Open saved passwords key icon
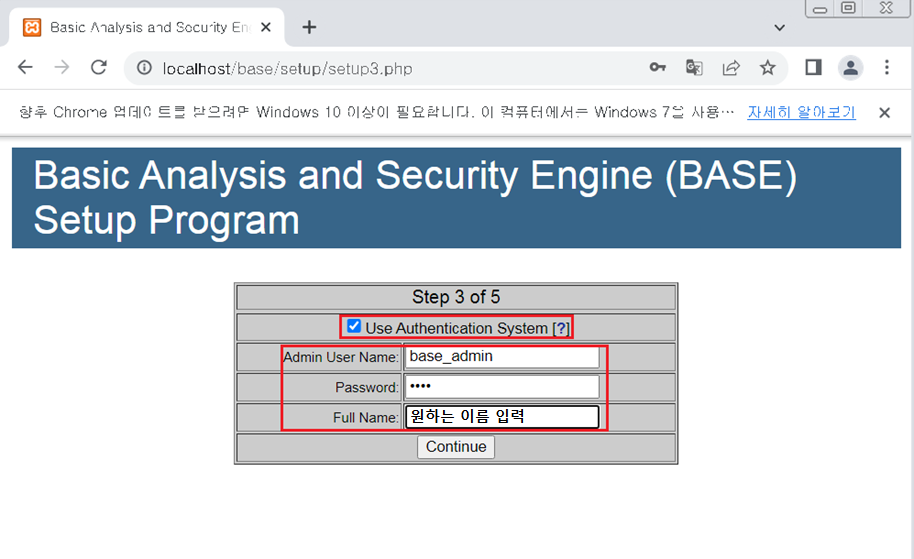The width and height of the screenshot is (914, 559). pyautogui.click(x=658, y=68)
